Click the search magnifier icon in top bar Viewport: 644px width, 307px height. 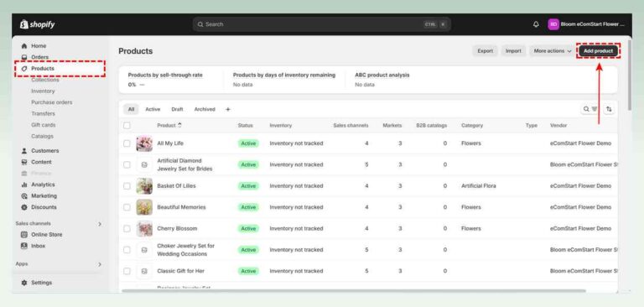pos(200,24)
